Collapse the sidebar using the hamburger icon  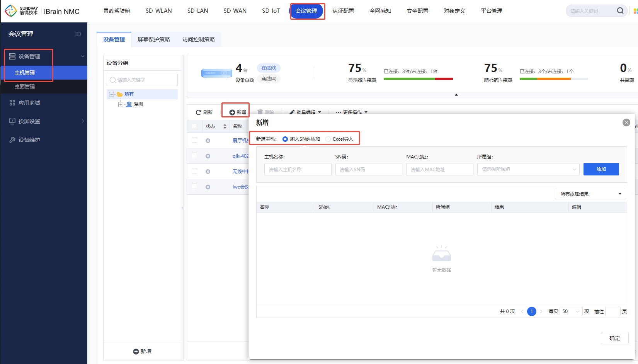coord(78,34)
